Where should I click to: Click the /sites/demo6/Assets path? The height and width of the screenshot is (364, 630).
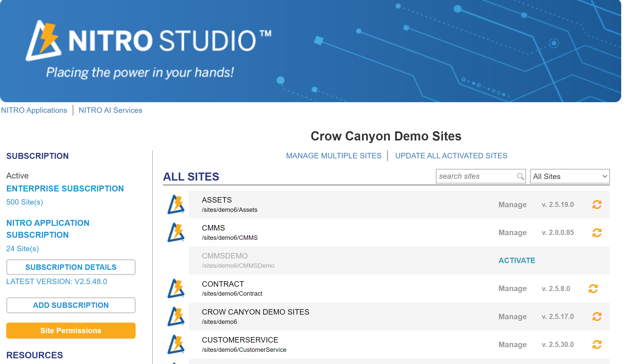230,210
